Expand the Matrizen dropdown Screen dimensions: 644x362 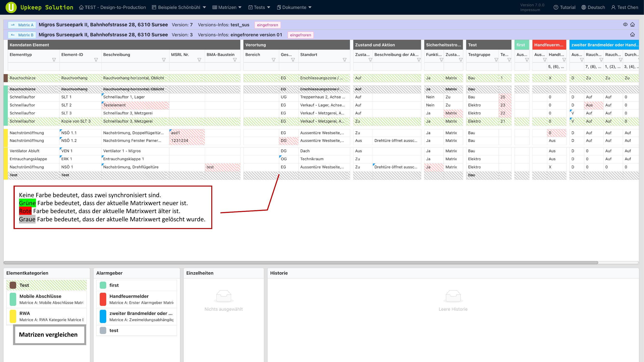pos(227,7)
